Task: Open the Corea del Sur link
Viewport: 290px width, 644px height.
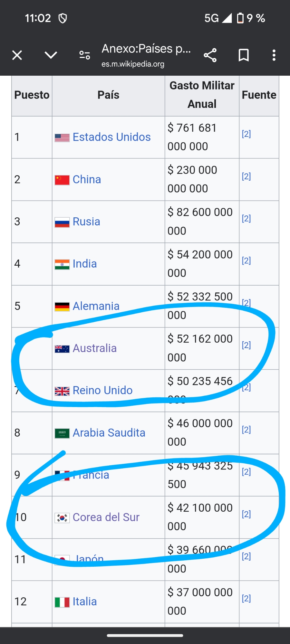Action: (x=106, y=517)
